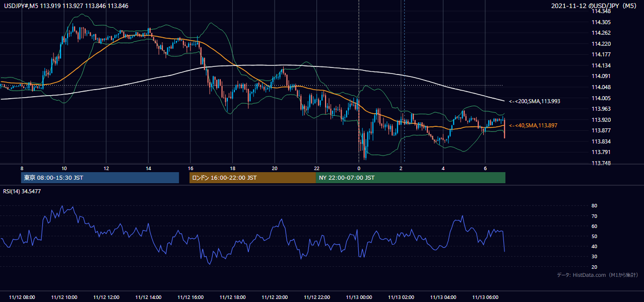The image size is (644, 302).
Task: Click hour tick 0 under the price chart
Action: (x=359, y=168)
